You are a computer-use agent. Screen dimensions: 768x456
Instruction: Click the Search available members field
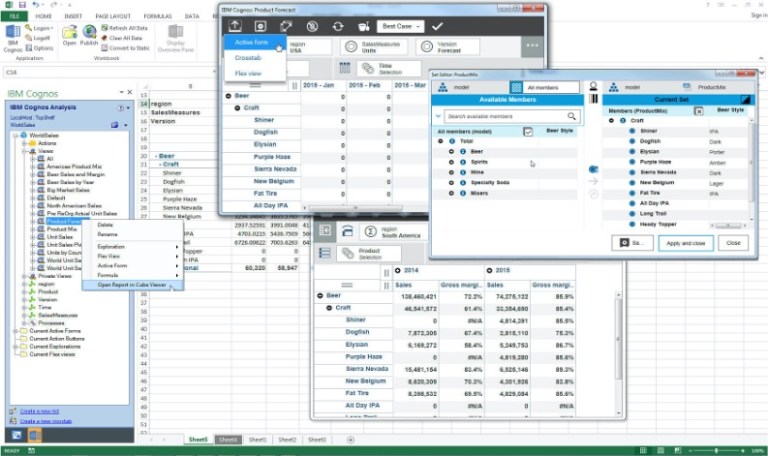pyautogui.click(x=512, y=116)
